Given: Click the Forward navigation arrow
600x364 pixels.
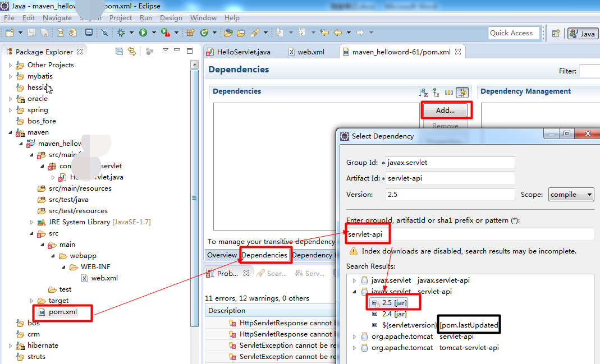Looking at the screenshot, I should click(360, 33).
